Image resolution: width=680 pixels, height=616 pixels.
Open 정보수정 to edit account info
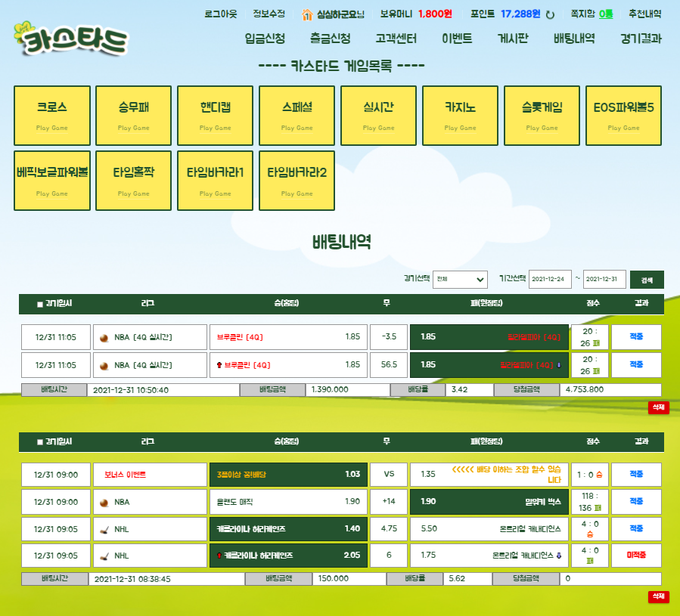coord(269,14)
